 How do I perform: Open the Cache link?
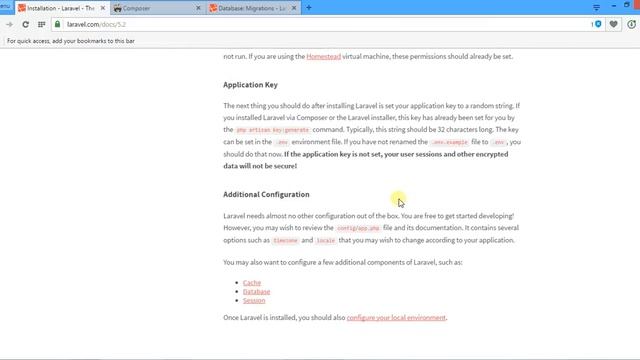coord(252,282)
